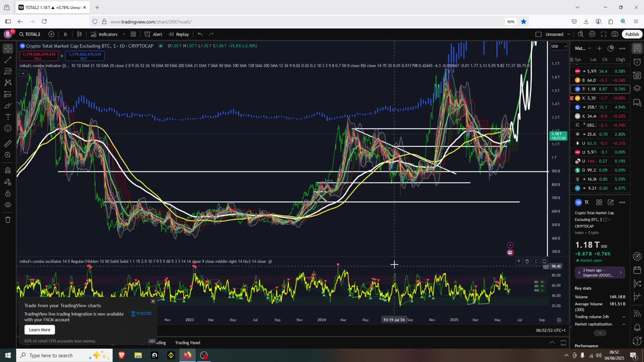The image size is (644, 362).
Task: Select the measure ruler tool
Action: point(8,143)
